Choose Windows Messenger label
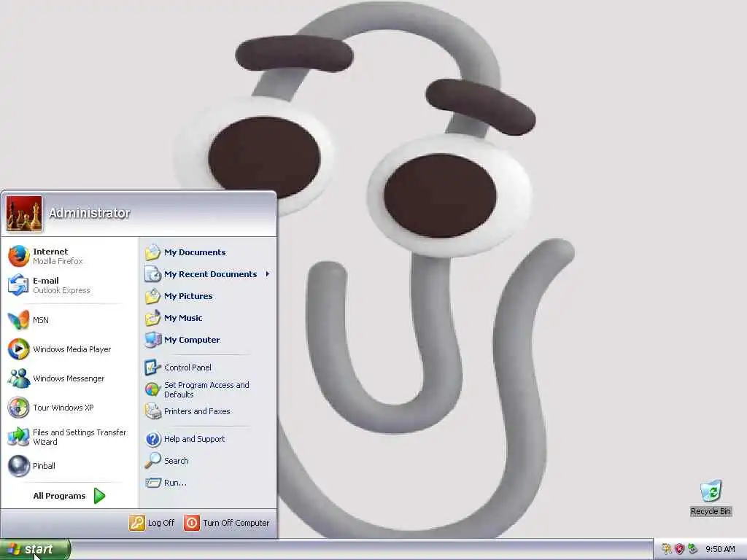Screen dimensions: 747x560 point(69,378)
